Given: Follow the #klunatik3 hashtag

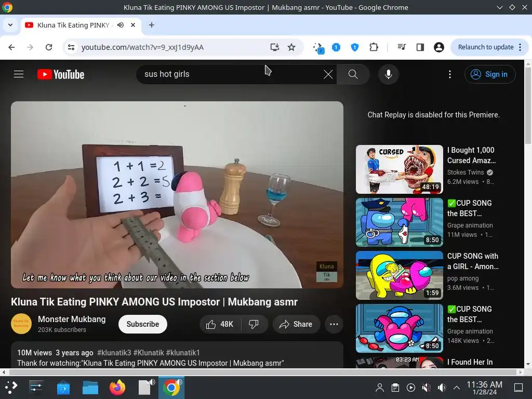Looking at the screenshot, I should 114,353.
